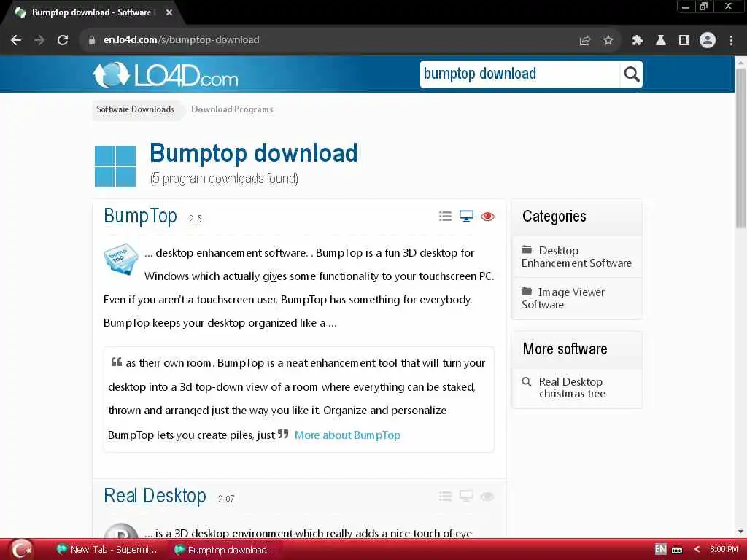Click the share page icon in address bar
This screenshot has height=560, width=747.
pos(584,41)
